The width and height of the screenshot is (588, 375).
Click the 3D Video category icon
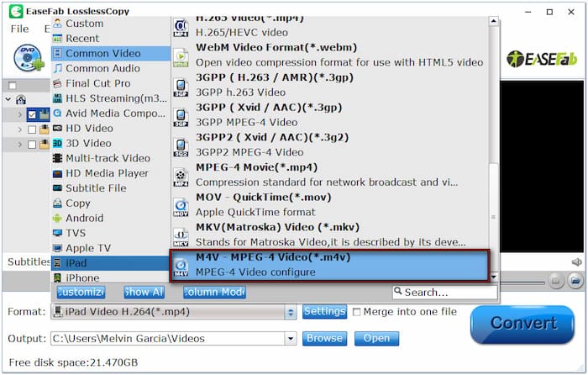pyautogui.click(x=57, y=144)
